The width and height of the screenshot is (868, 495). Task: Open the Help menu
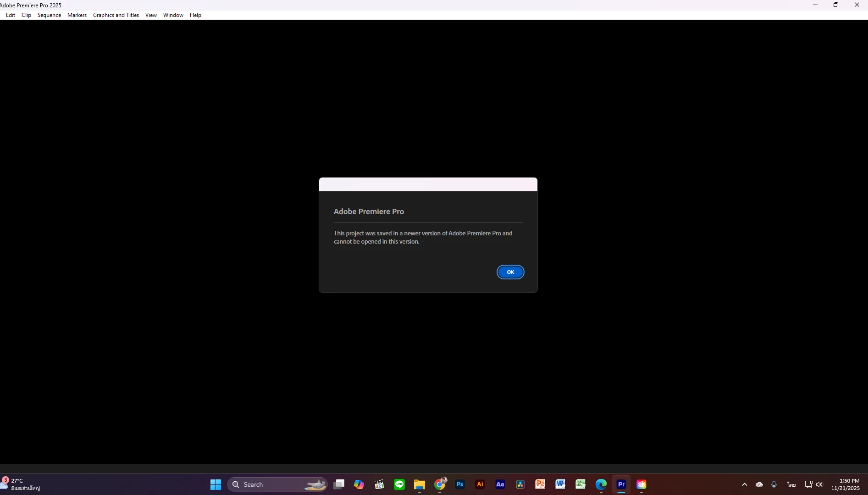pos(195,15)
